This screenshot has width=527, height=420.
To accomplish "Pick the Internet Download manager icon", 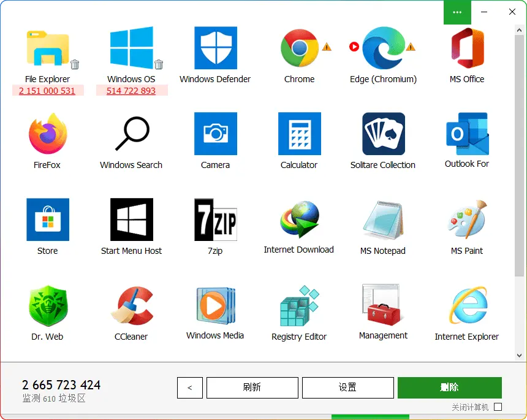I will (299, 220).
